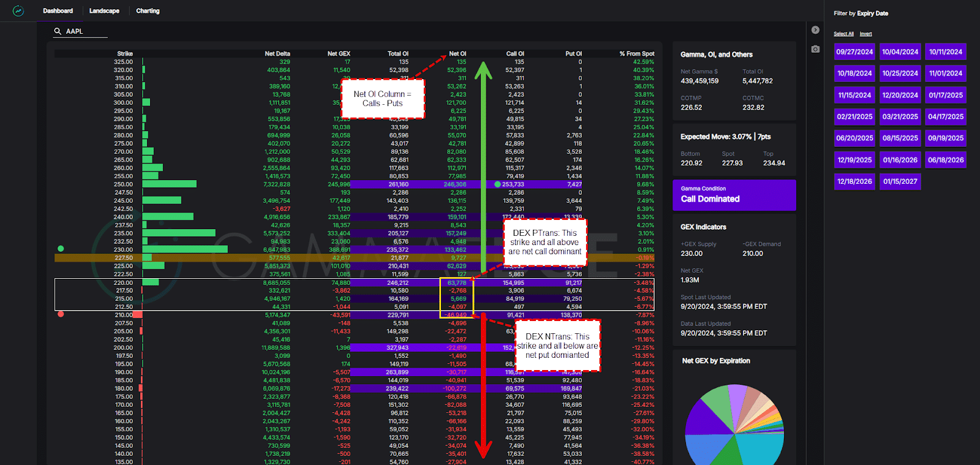Toggle the 11/01/2024 expiry filter

pos(946,73)
